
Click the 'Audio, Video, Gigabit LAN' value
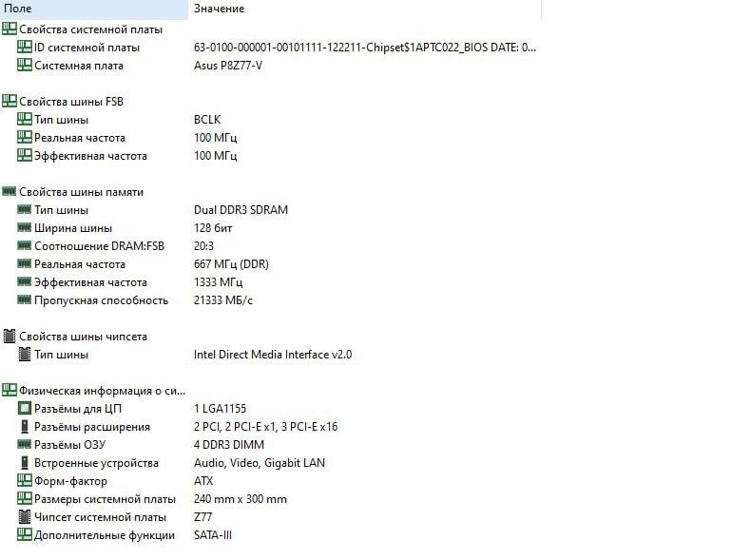260,463
